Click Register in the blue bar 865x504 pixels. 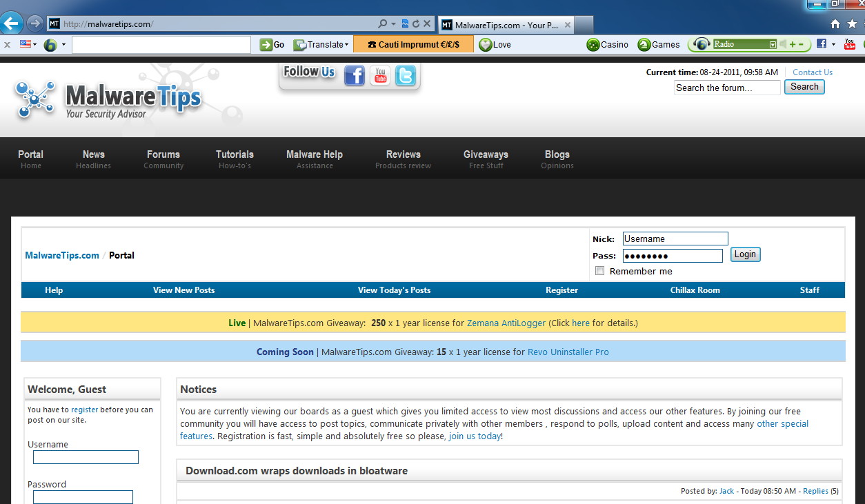[561, 290]
